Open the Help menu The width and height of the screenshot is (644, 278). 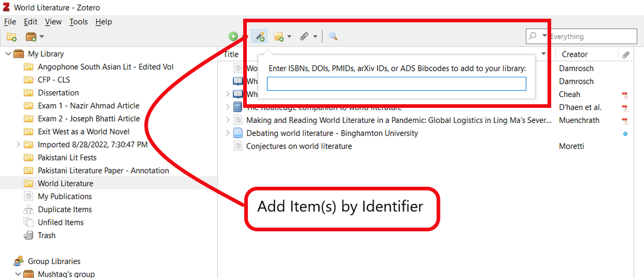(104, 21)
